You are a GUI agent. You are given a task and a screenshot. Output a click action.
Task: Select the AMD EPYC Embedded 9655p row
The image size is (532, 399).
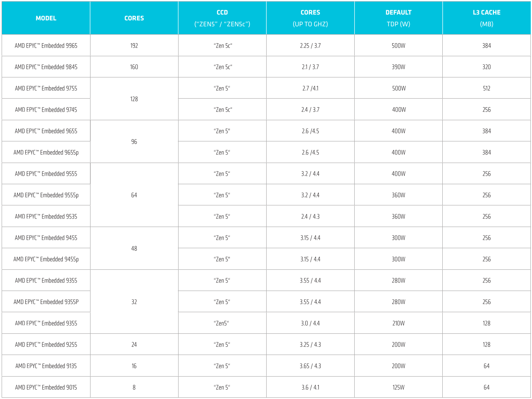coord(266,152)
